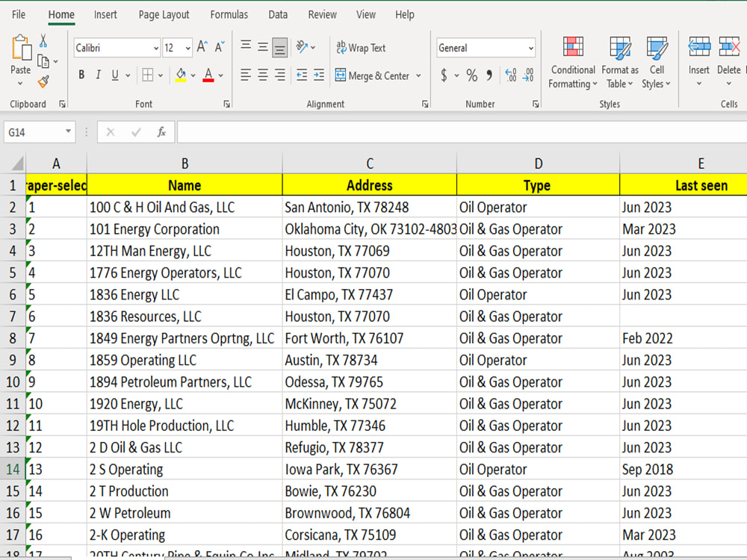Select the Format Painter brush

coord(43,82)
